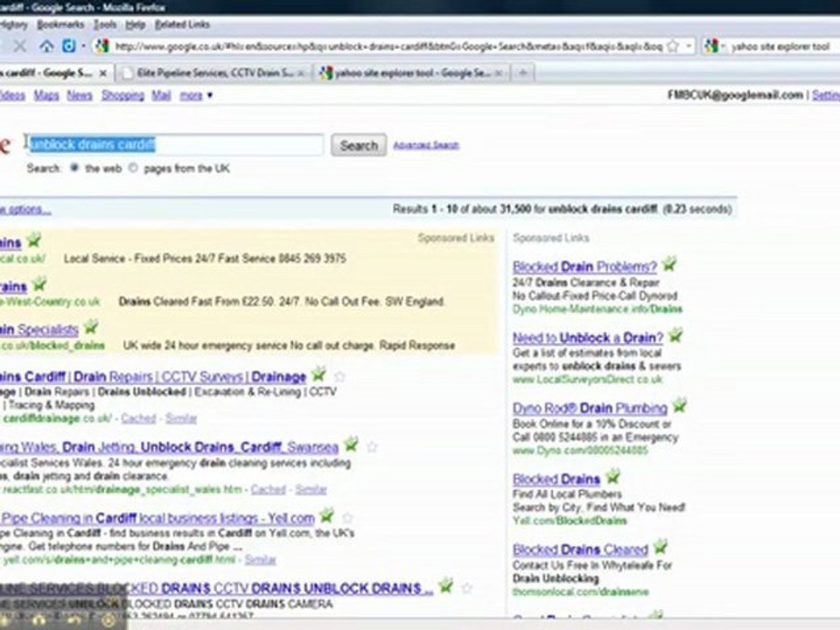Click the blue toolbar icon beside Home

pyautogui.click(x=68, y=46)
